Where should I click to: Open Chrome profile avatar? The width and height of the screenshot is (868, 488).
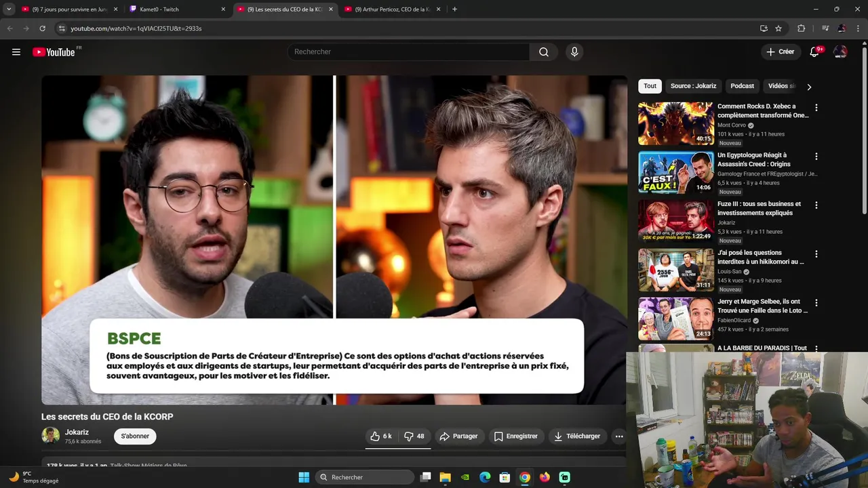tap(842, 28)
